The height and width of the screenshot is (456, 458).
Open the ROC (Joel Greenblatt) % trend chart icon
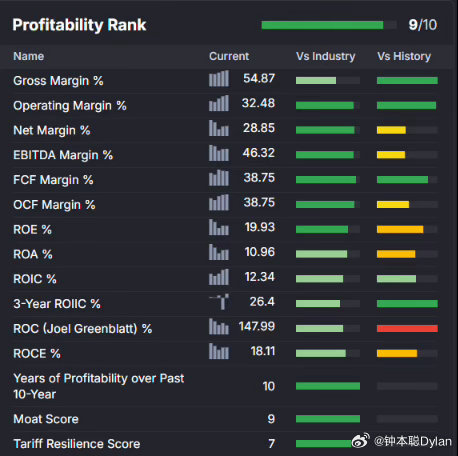(x=219, y=326)
